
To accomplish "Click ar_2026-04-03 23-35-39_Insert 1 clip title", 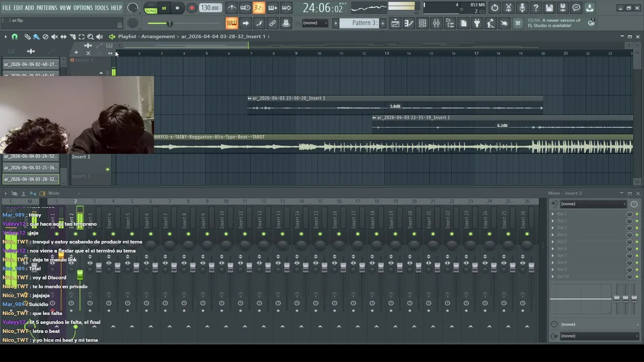I will tap(413, 117).
